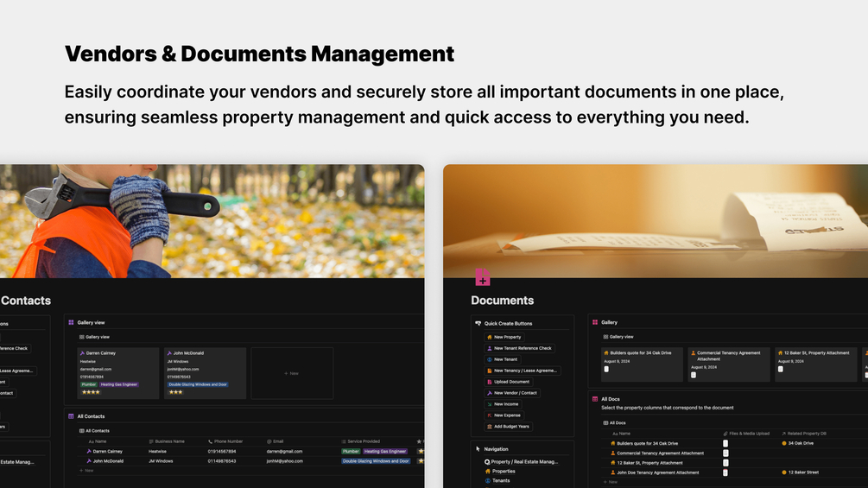Click the Email column header
The width and height of the screenshot is (868, 488).
click(276, 441)
